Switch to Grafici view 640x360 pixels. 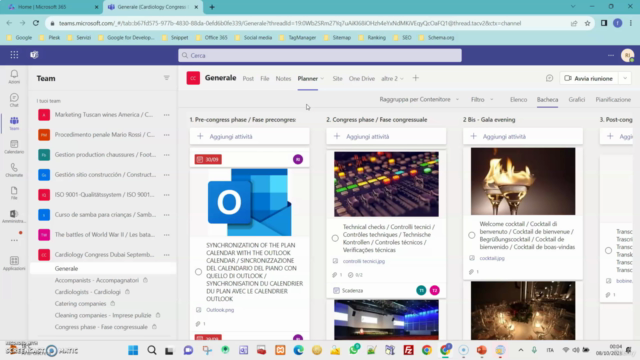(x=577, y=100)
